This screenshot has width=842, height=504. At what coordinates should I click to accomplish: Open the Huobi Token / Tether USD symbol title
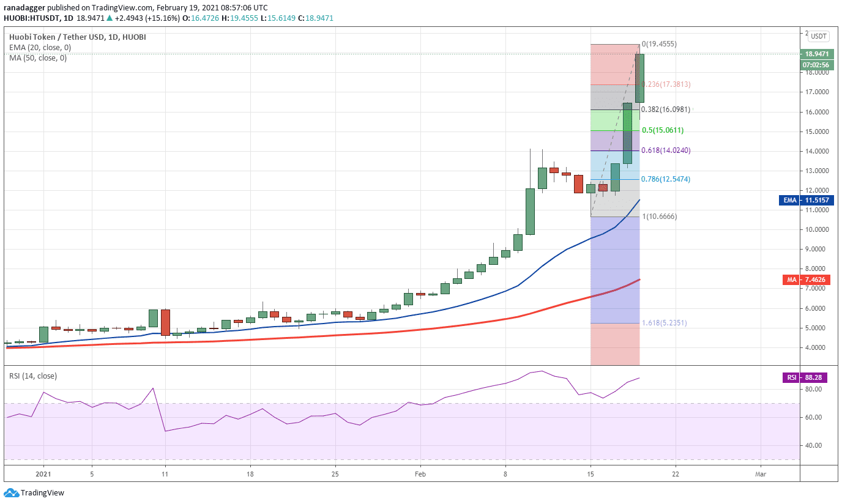click(x=77, y=37)
